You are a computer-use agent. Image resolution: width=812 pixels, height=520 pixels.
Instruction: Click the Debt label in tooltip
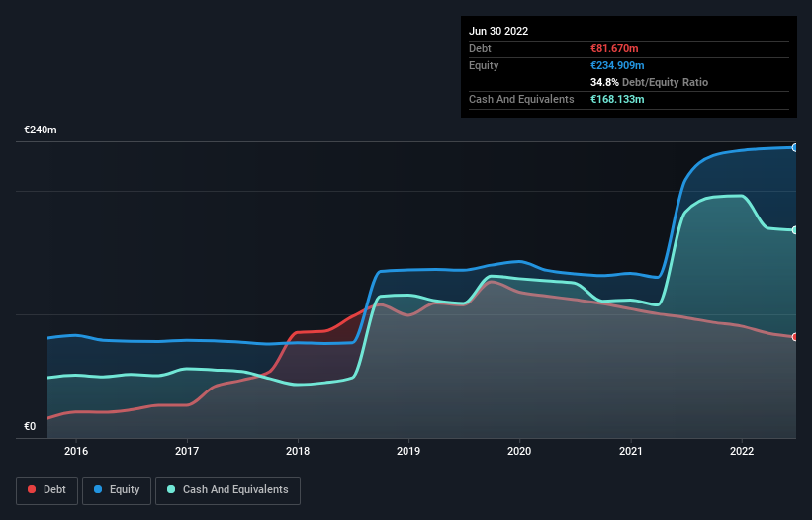click(x=480, y=48)
